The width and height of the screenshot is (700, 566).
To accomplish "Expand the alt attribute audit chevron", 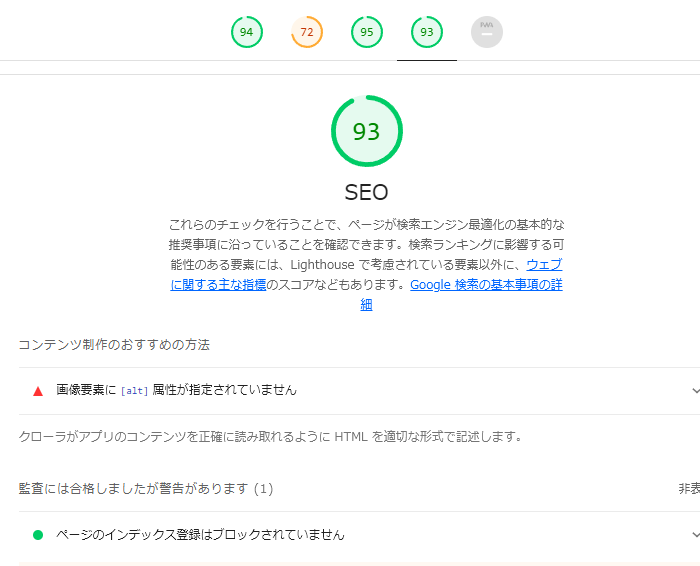I will pyautogui.click(x=696, y=391).
